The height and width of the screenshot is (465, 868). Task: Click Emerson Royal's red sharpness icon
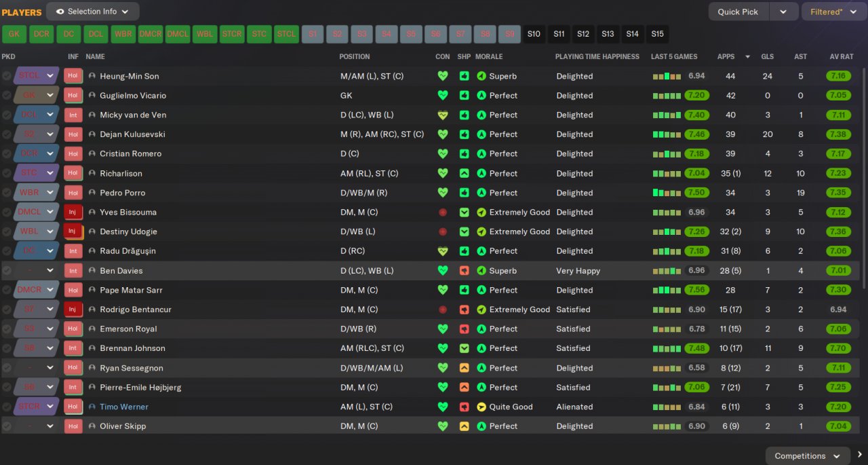point(464,329)
